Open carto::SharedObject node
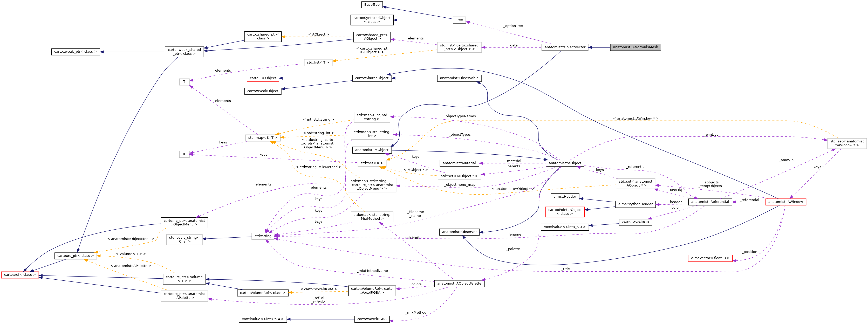The height and width of the screenshot is (324, 868). [372, 78]
